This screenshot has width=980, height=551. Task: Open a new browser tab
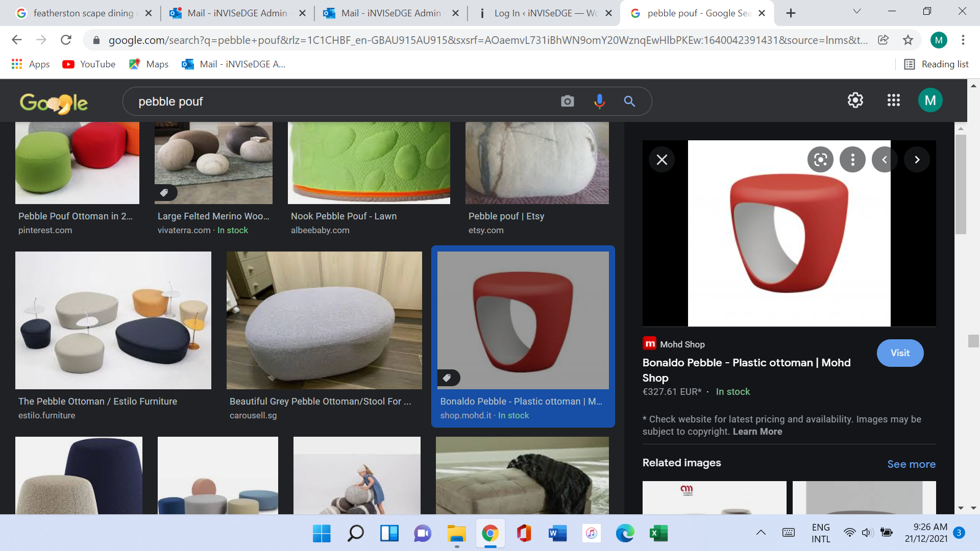[x=791, y=13]
